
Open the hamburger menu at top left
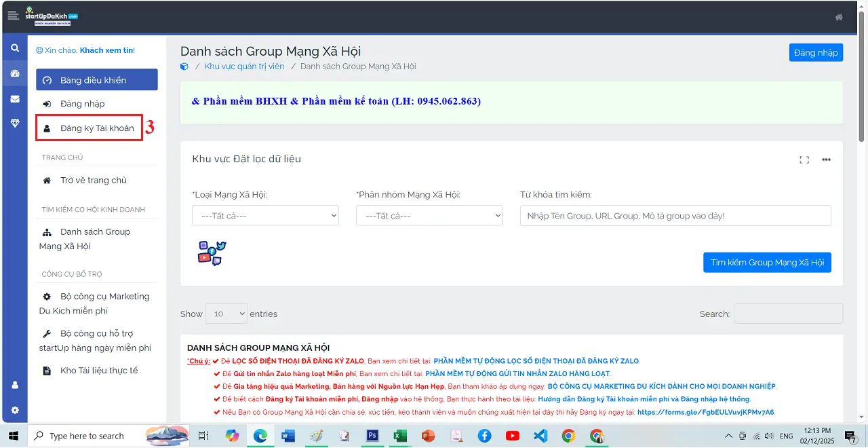[x=14, y=17]
